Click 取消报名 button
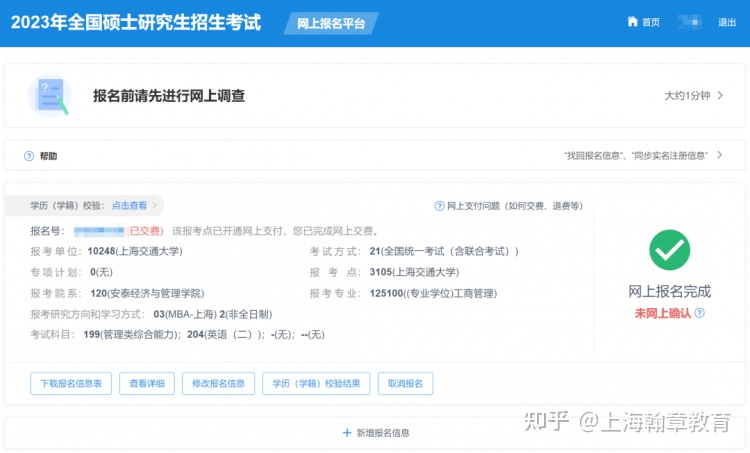The height and width of the screenshot is (453, 750). [x=405, y=384]
